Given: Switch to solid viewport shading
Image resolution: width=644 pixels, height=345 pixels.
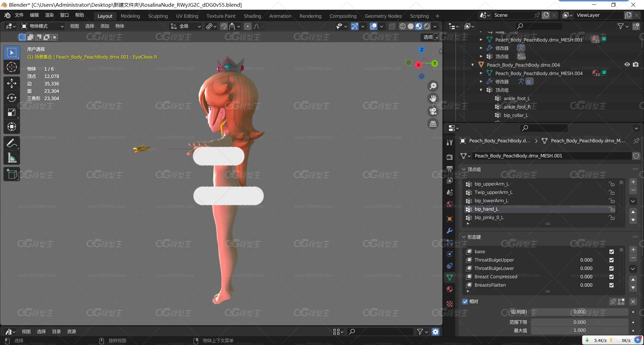Looking at the screenshot, I should [411, 26].
